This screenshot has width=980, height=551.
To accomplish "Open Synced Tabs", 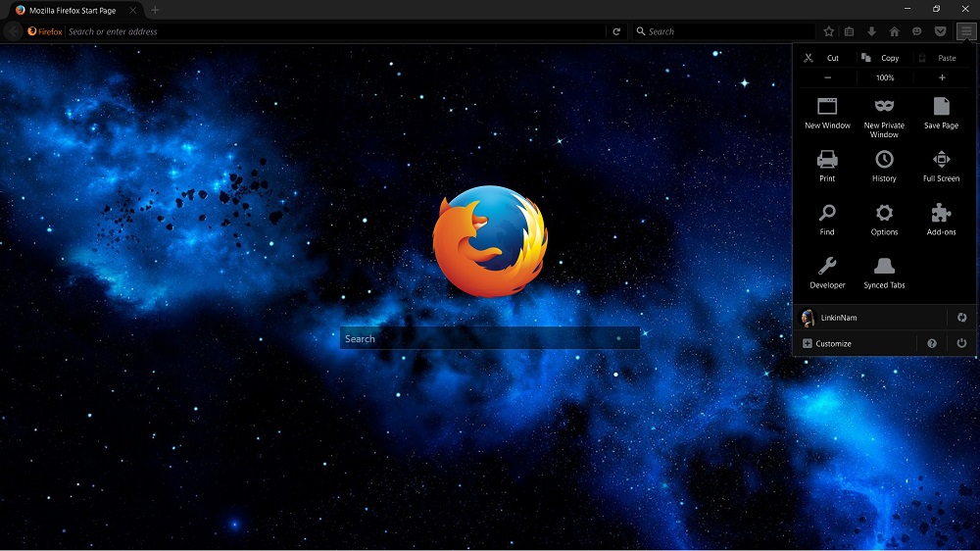I will [x=884, y=273].
